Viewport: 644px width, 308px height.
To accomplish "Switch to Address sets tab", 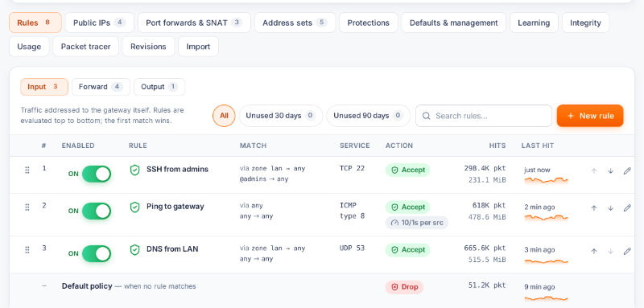I will [x=295, y=23].
